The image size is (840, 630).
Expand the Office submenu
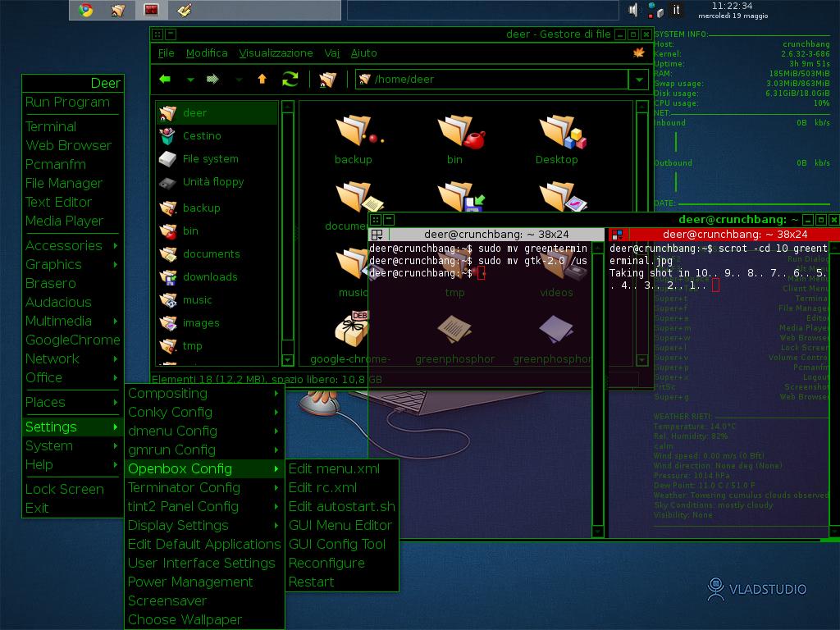[72, 377]
